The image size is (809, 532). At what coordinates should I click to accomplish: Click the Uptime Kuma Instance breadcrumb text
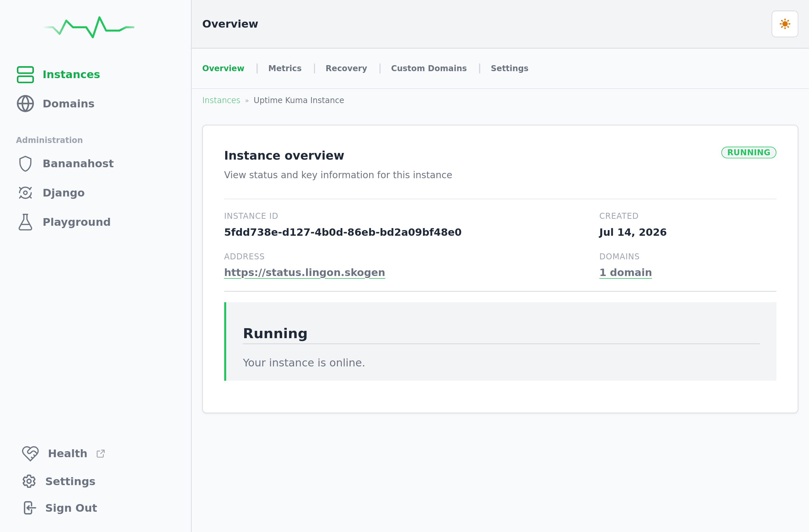click(299, 100)
